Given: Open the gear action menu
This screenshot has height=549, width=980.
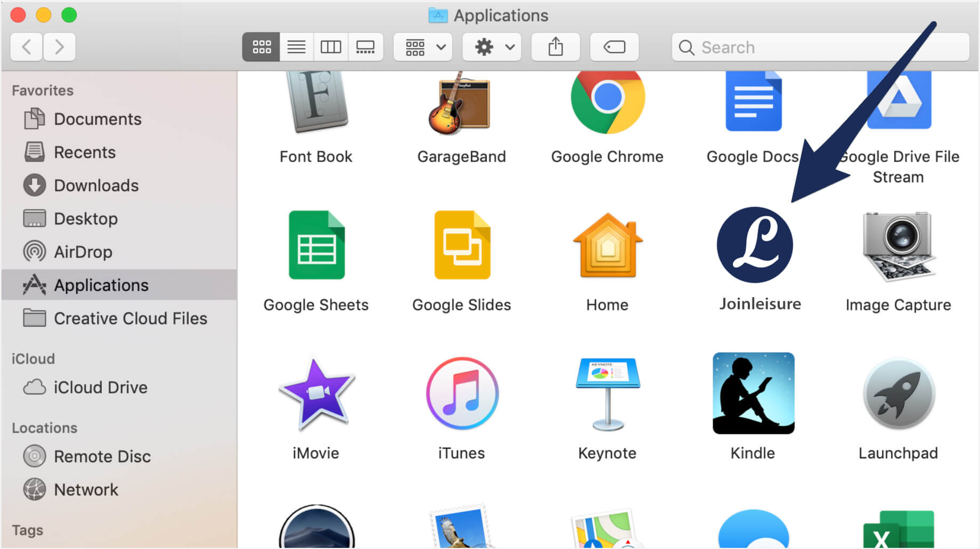Looking at the screenshot, I should click(x=492, y=47).
